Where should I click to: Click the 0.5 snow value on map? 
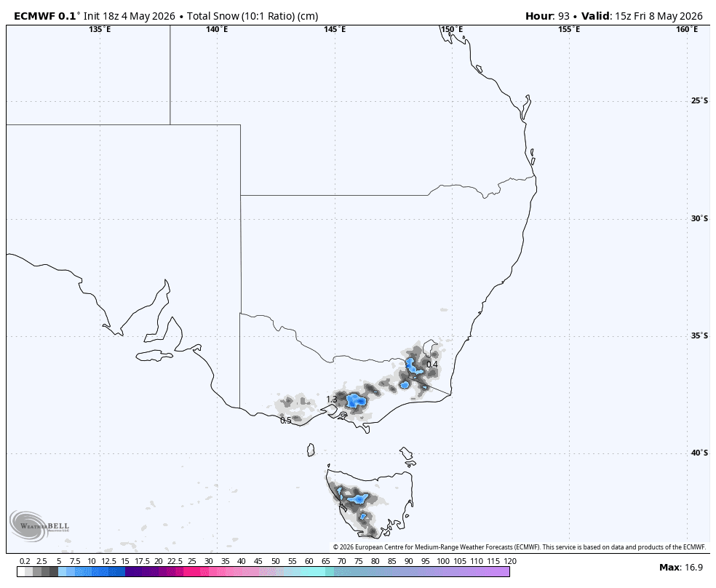pyautogui.click(x=285, y=421)
